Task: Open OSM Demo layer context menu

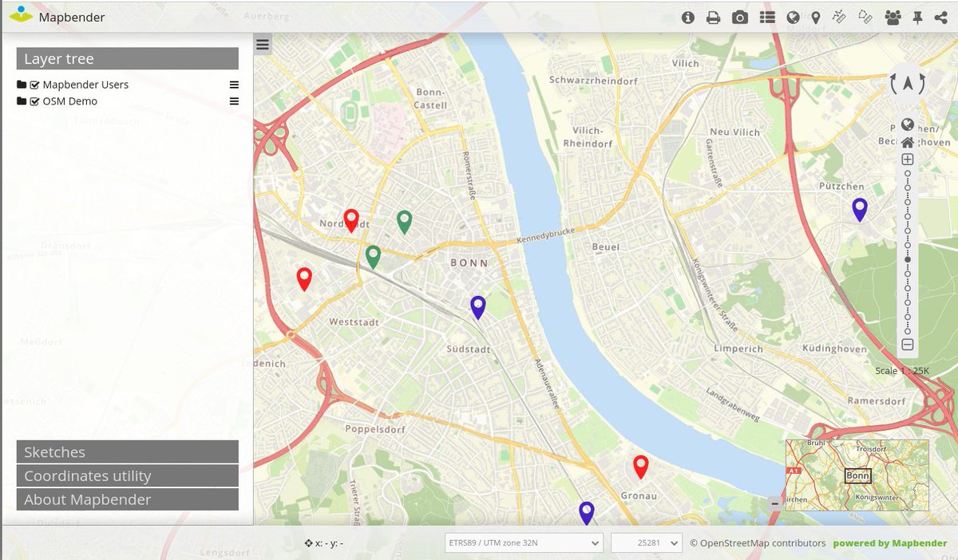Action: pos(234,101)
